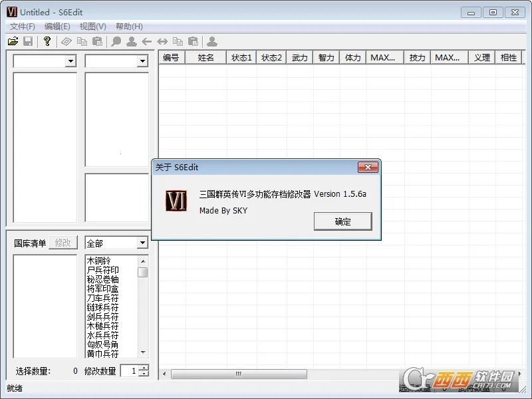Save the current file
Screen dimensions: 532x399
point(28,41)
